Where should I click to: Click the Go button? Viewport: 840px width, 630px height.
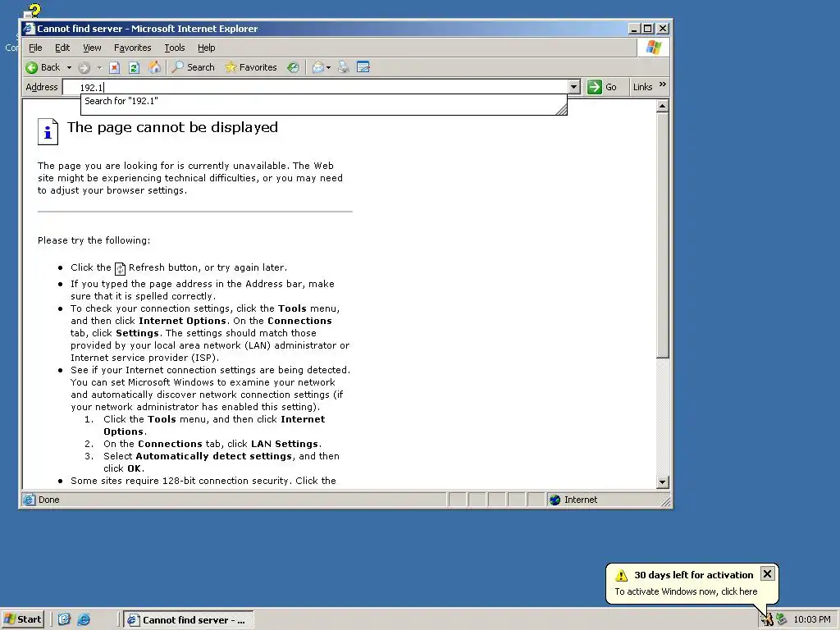pyautogui.click(x=602, y=87)
